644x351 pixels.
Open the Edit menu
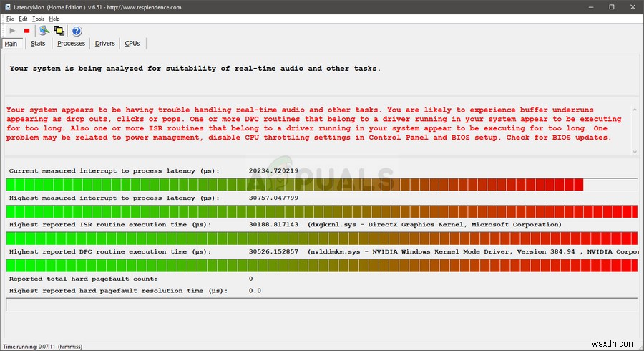(x=23, y=19)
